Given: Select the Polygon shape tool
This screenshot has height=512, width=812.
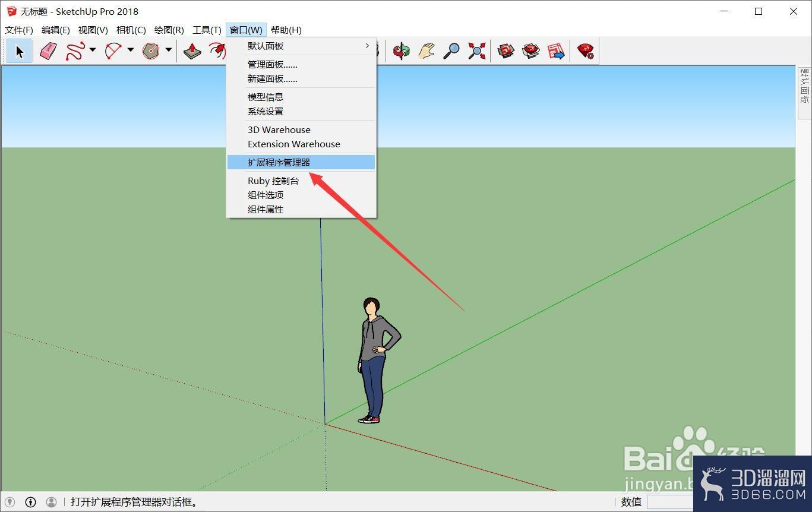Looking at the screenshot, I should pyautogui.click(x=151, y=51).
